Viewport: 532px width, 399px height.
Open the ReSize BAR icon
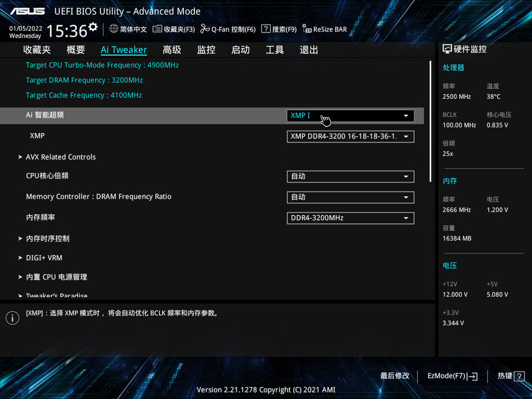coord(307,29)
